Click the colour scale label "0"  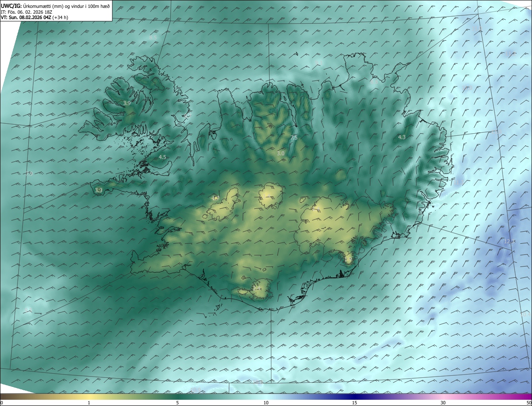(2, 403)
